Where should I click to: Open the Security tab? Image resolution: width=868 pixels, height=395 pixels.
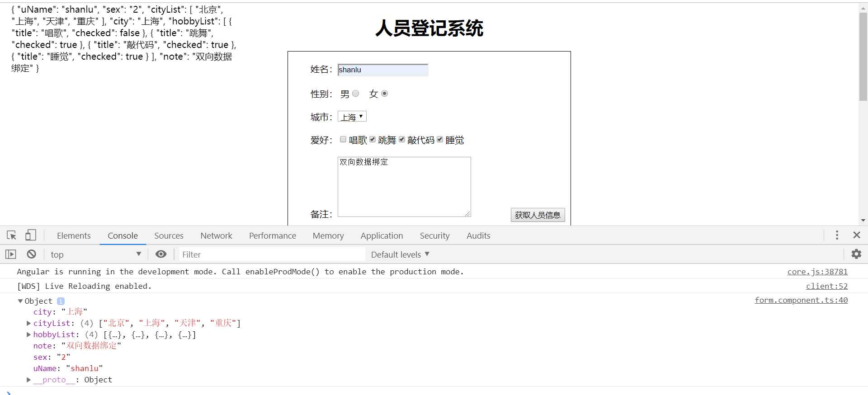click(x=434, y=235)
